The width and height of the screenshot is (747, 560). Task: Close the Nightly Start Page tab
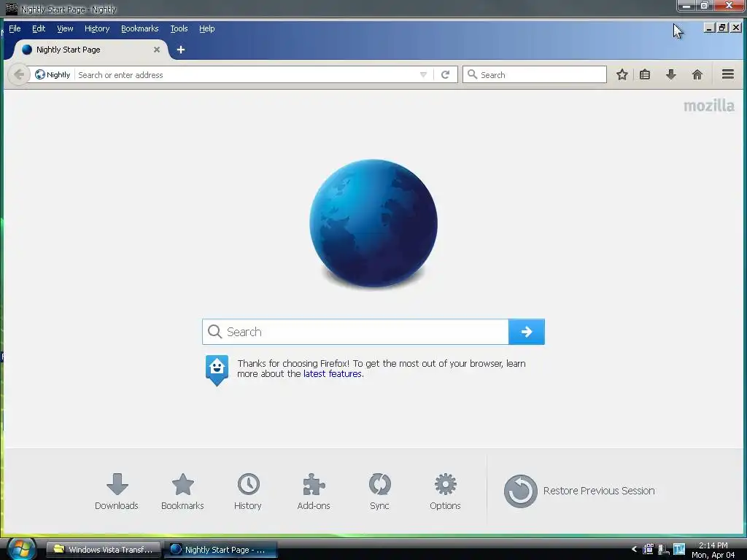coord(157,50)
